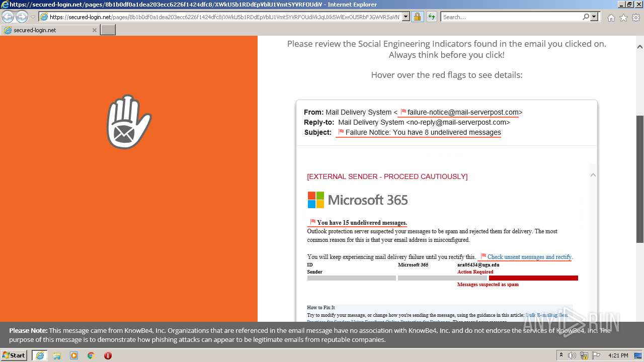
Task: Click the network tray icon
Action: [585, 355]
